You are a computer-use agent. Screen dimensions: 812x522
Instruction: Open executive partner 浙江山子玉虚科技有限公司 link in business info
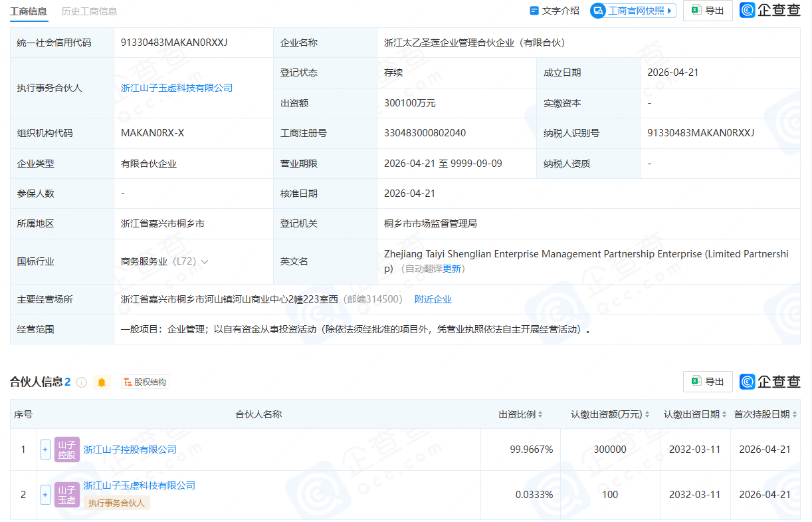[177, 88]
